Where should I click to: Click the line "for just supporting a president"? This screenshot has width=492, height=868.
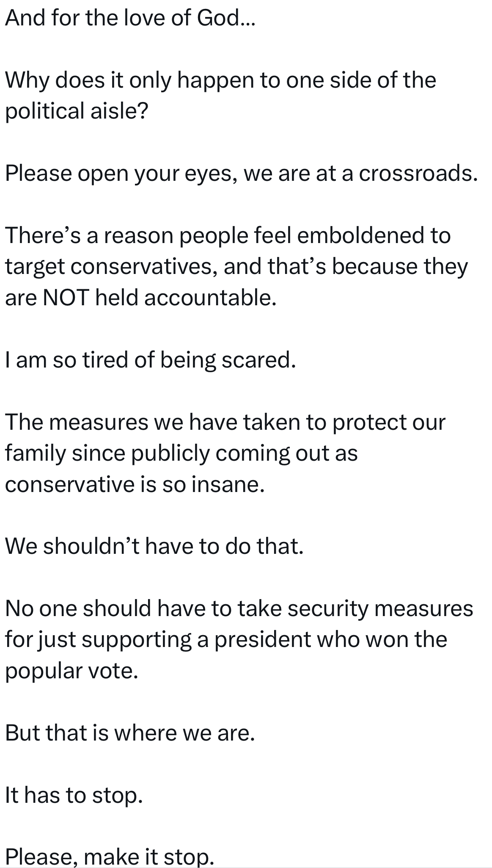[226, 640]
